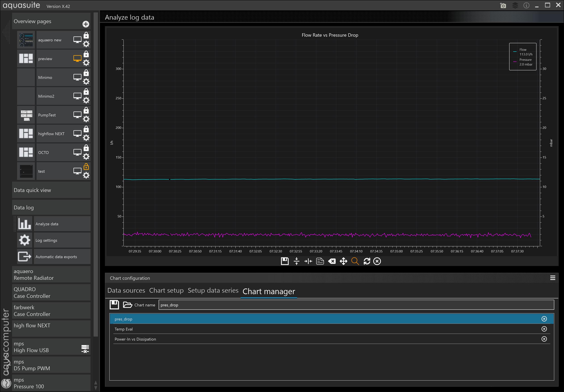Click the chart notes document icon
The image size is (564, 392).
point(320,261)
